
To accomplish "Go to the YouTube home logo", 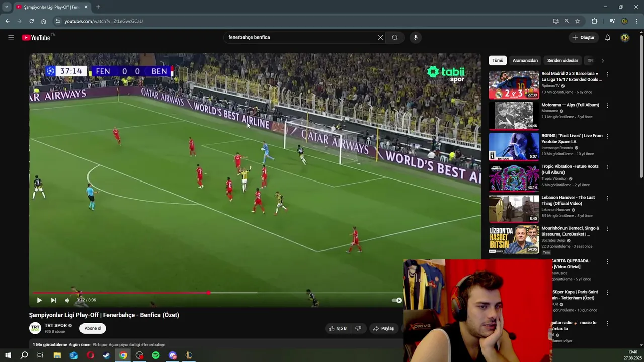I will click(38, 37).
